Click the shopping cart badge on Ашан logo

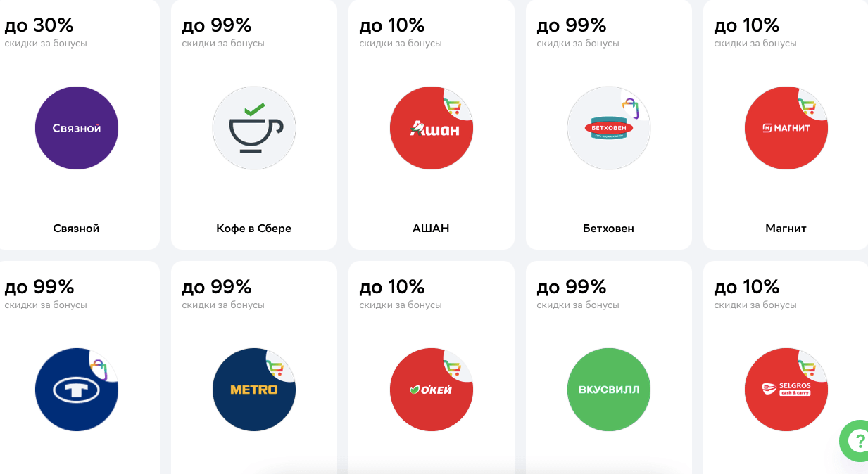pos(453,107)
